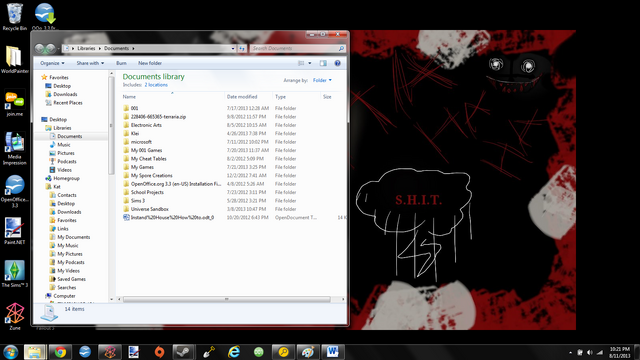640x360 pixels.
Task: Select Recent Places in navigation pane
Action: coord(68,103)
